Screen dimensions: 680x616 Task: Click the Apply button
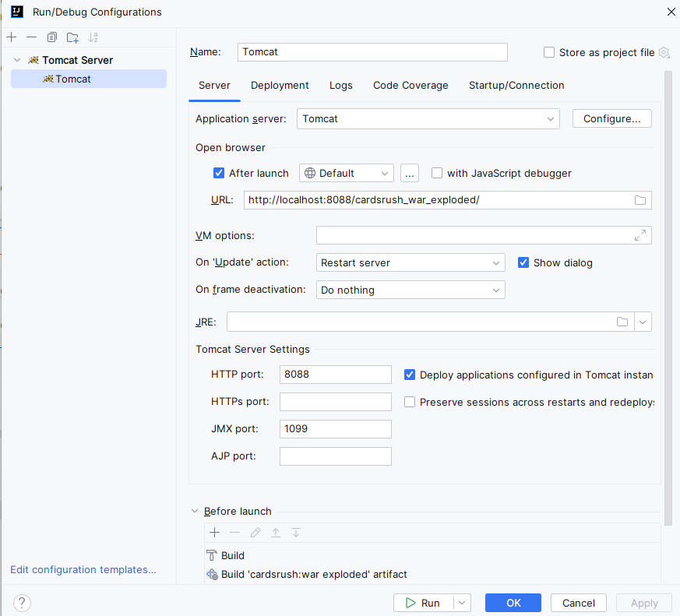[644, 603]
